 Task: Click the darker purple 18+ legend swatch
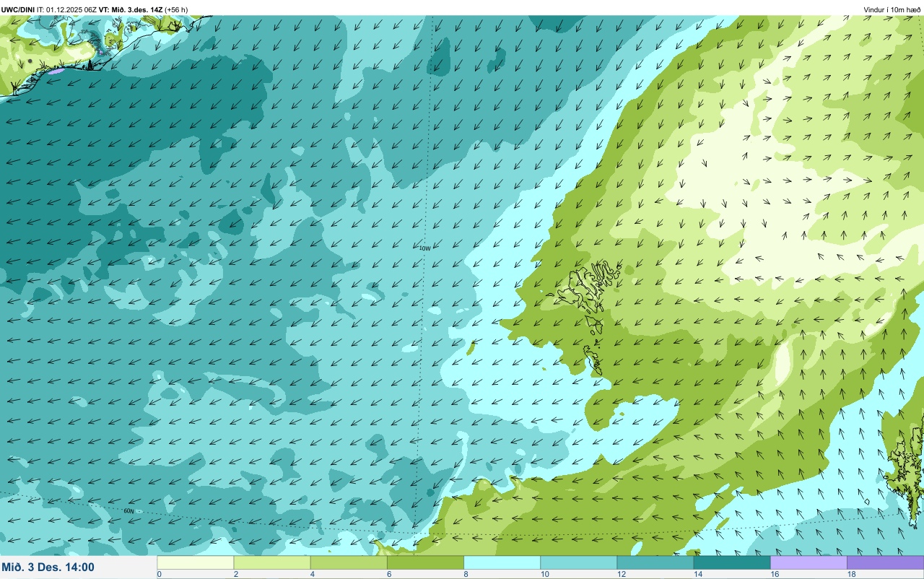pos(885,562)
